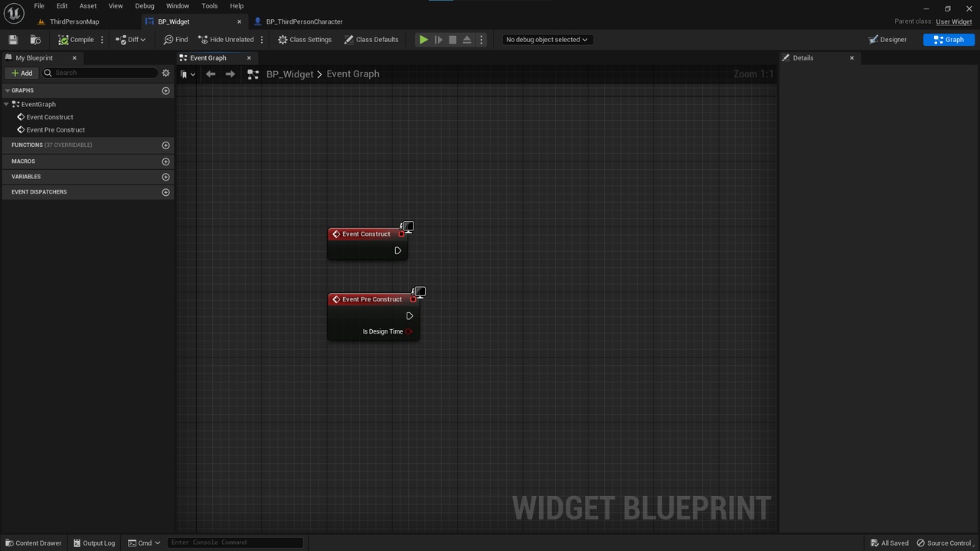Focus the console command input field

pos(235,543)
